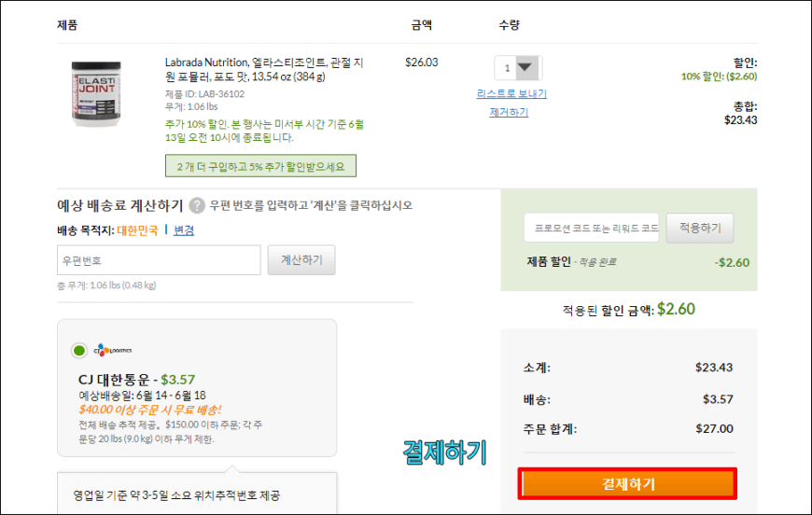Click the 영업일 기준 약 3-5일 소요 text
This screenshot has width=812, height=515.
pos(176,495)
